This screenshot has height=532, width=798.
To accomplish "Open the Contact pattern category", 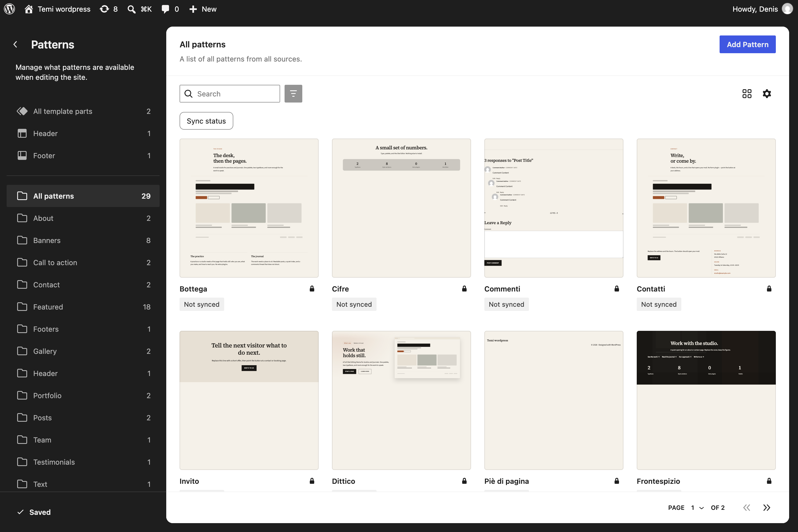I will 83,285.
